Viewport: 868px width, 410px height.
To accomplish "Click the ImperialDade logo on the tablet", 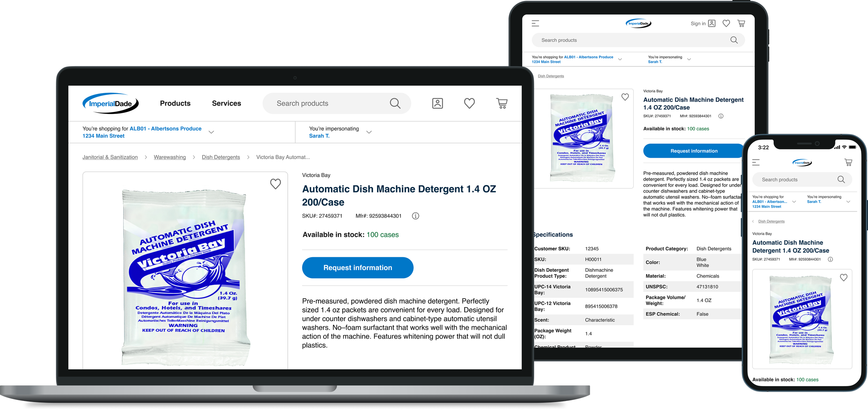I will click(x=638, y=23).
